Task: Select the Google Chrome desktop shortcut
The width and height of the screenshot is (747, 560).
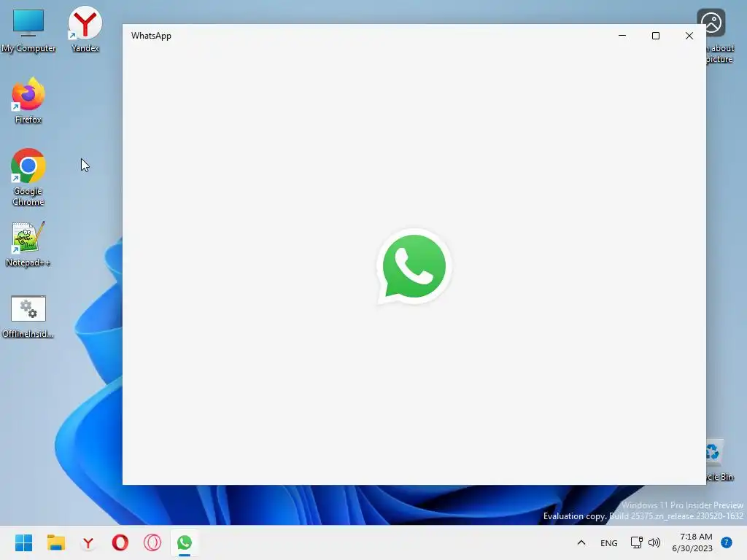Action: click(28, 177)
